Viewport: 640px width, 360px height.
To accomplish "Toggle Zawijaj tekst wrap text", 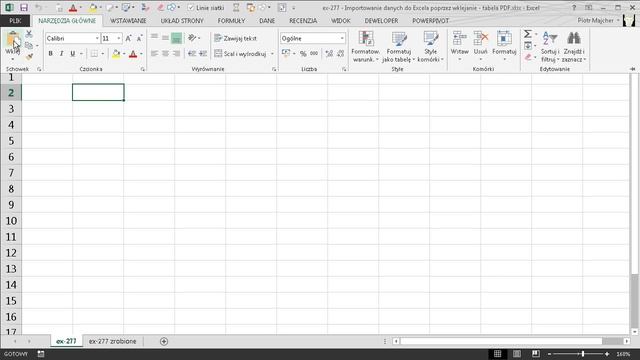I will 236,38.
